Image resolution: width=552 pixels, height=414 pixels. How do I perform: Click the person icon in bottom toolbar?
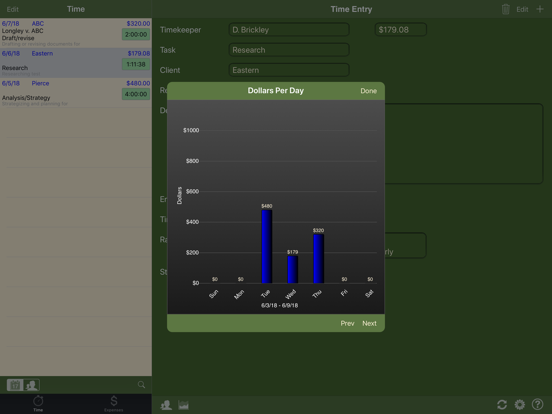[x=166, y=405]
